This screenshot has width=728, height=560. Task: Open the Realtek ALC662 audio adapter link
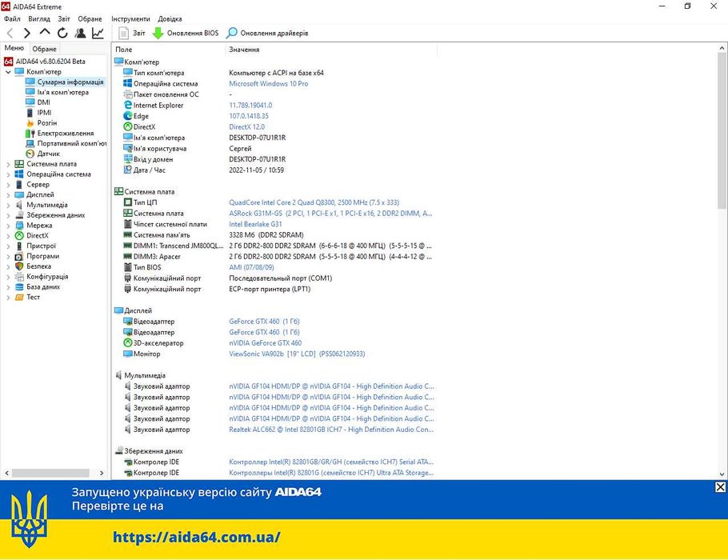(331, 430)
